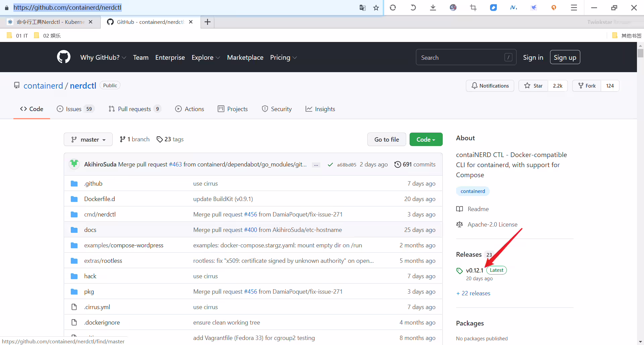Open a new browser tab

coord(208,22)
